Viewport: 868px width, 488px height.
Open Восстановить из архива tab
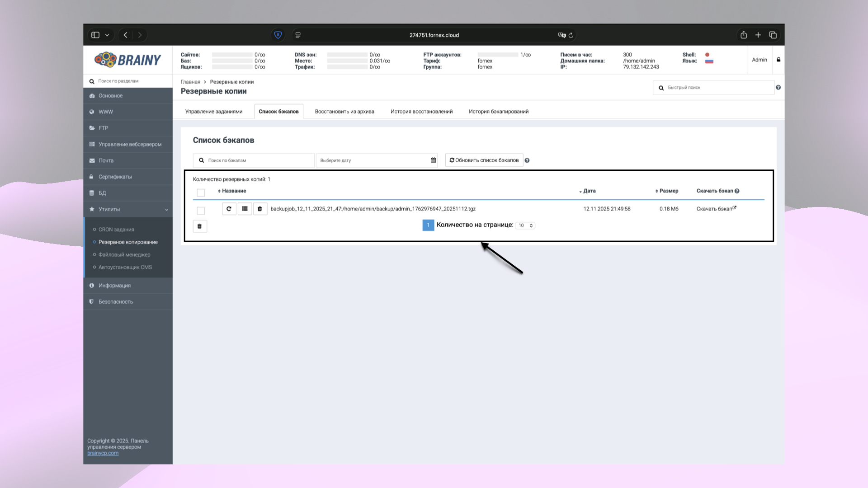(344, 112)
